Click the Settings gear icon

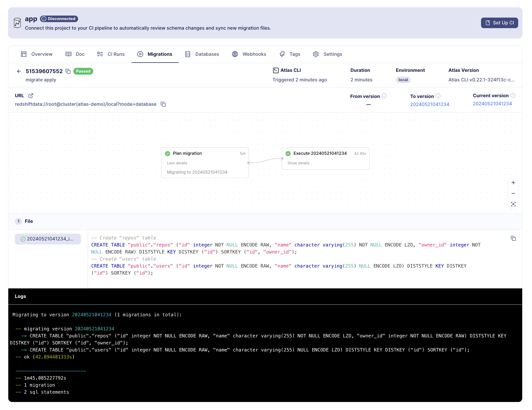(315, 54)
